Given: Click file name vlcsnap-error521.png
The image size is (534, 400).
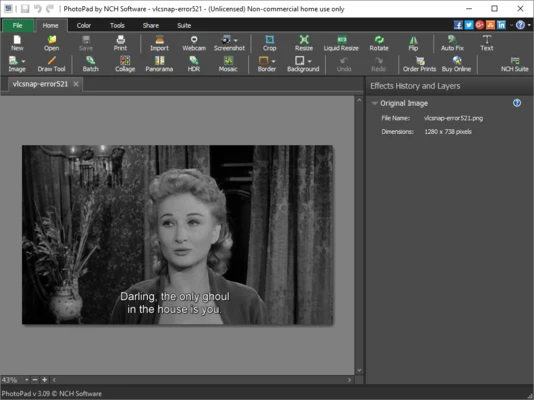Looking at the screenshot, I should click(x=453, y=118).
